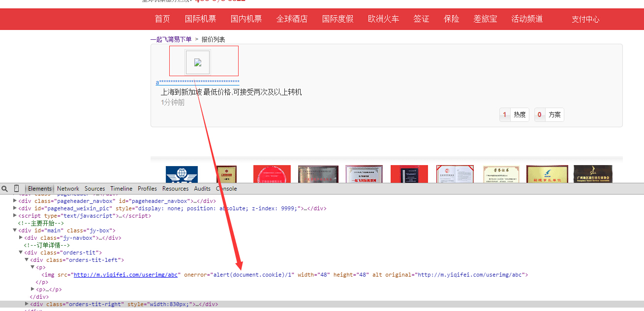Open 全球酒店 navigation item
The height and width of the screenshot is (311, 644).
click(292, 19)
